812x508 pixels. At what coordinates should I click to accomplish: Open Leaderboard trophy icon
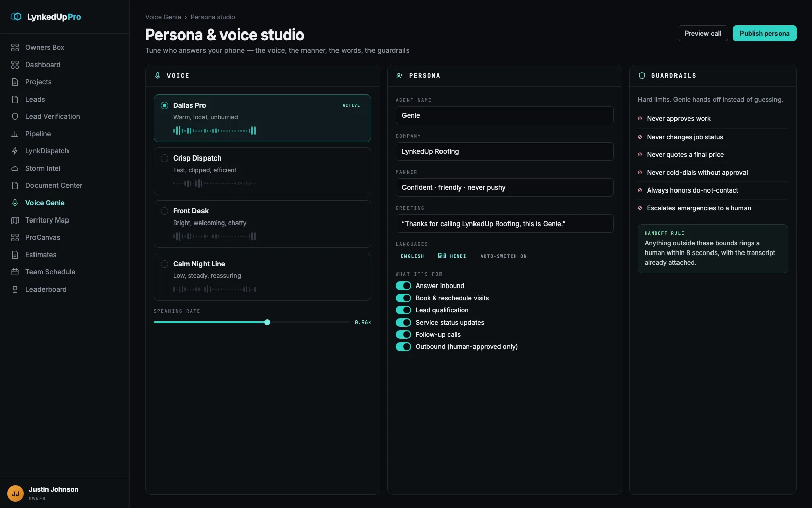coord(15,289)
